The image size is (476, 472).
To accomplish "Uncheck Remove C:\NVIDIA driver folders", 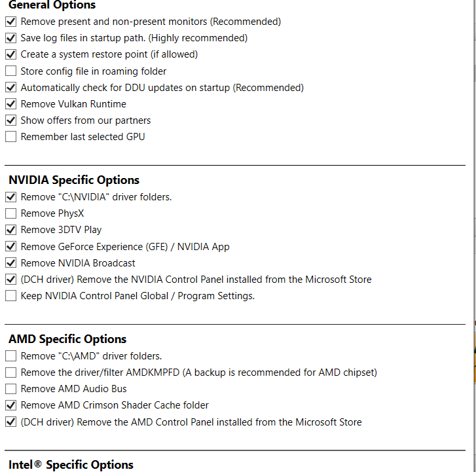I will pyautogui.click(x=10, y=197).
